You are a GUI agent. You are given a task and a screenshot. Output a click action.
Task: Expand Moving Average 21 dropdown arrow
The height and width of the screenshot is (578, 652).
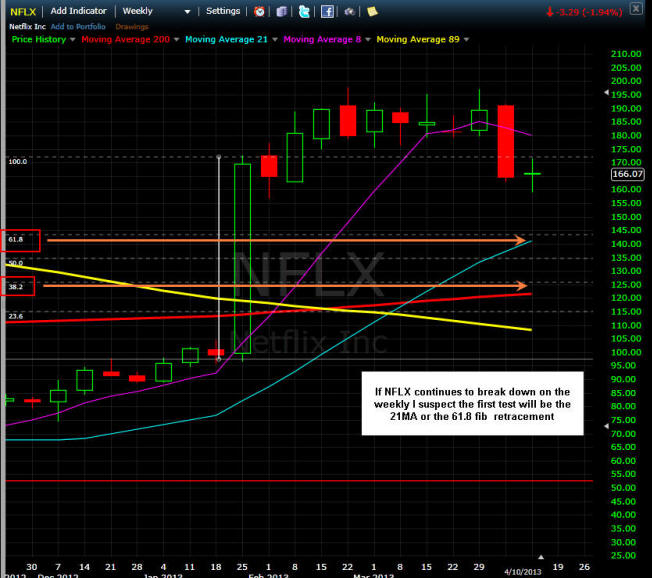274,40
